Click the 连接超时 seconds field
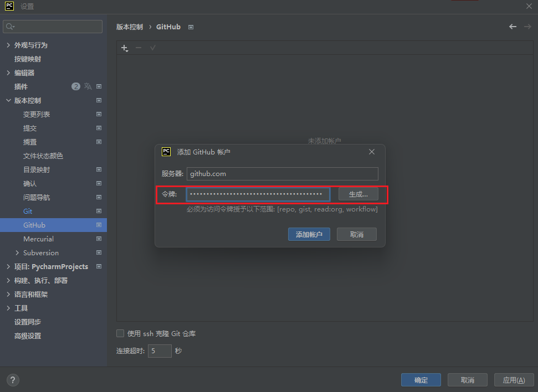Viewport: 538px width, 392px height. 160,351
